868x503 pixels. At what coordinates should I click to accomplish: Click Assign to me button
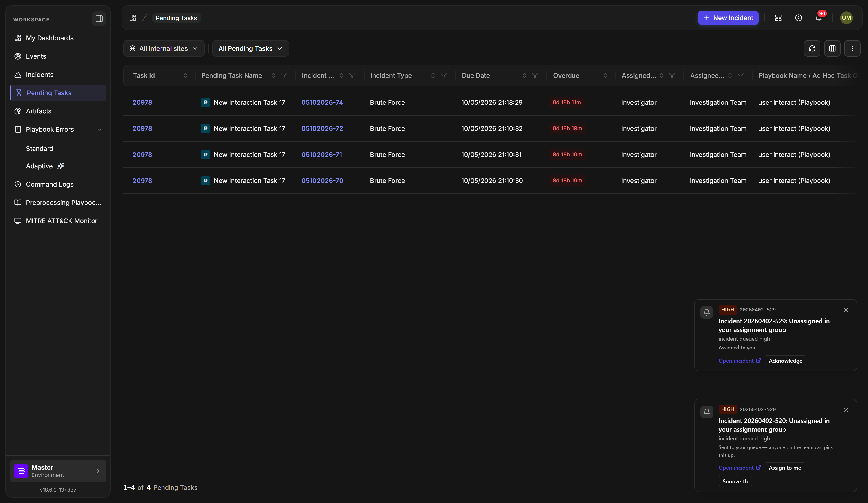coord(785,468)
